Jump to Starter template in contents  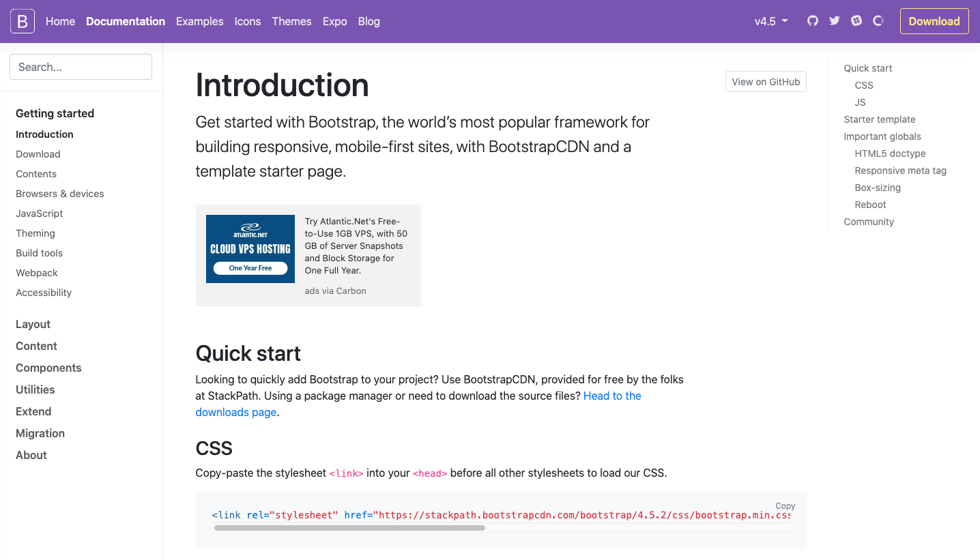pos(880,119)
